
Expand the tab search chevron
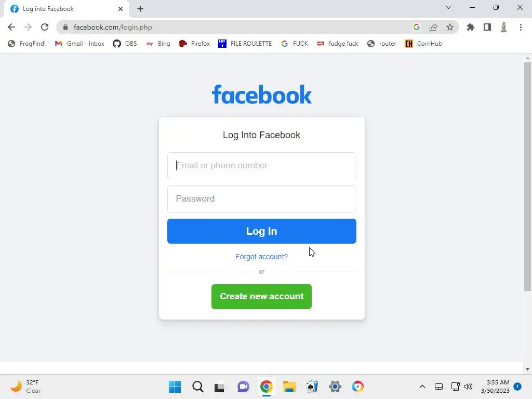(x=448, y=7)
